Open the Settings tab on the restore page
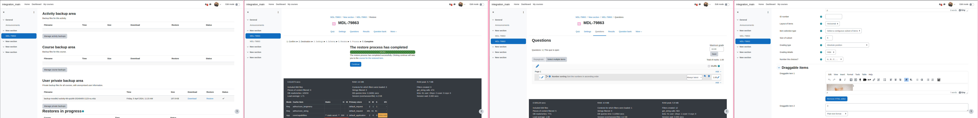The image size is (980, 118). [x=342, y=32]
